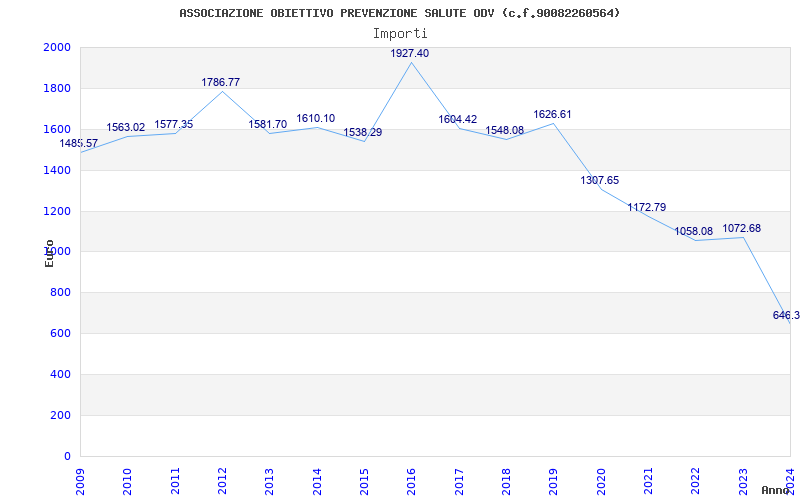Click the 1581.70 data label
This screenshot has height=500, width=800.
click(x=268, y=124)
